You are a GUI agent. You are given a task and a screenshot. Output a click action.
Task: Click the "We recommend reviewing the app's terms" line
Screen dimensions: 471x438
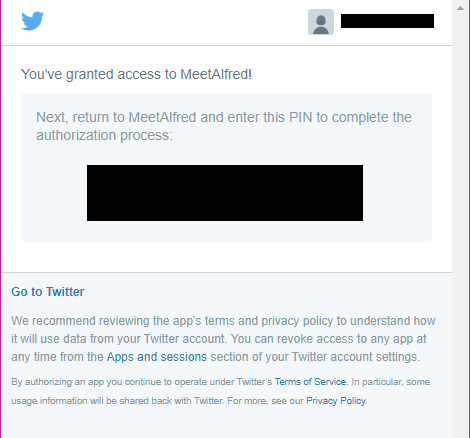pyautogui.click(x=223, y=321)
